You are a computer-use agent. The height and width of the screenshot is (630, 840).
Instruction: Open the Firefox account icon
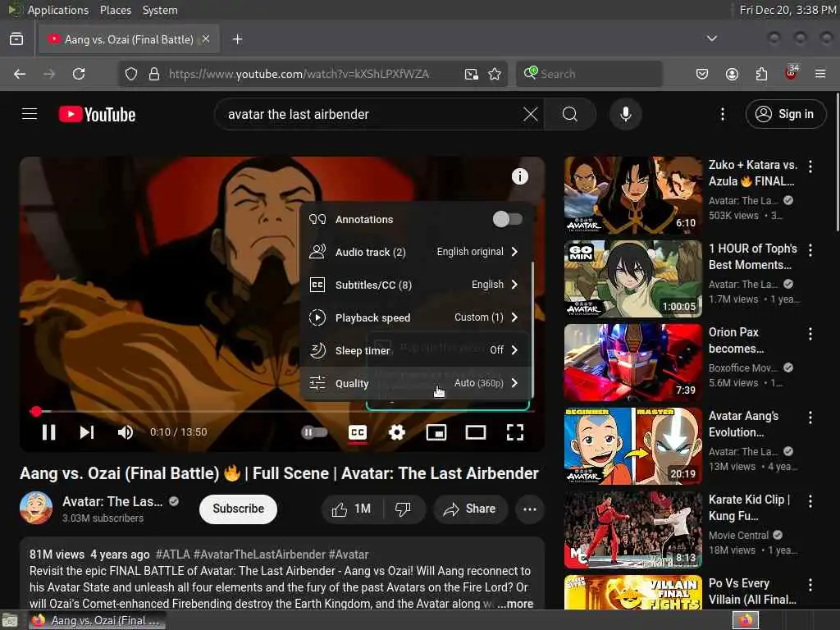[732, 74]
